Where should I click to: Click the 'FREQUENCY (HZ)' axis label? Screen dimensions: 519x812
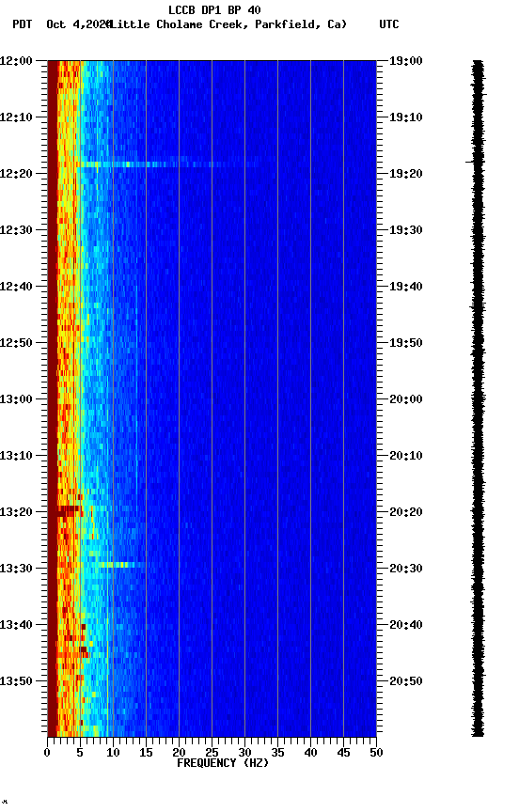pyautogui.click(x=223, y=763)
